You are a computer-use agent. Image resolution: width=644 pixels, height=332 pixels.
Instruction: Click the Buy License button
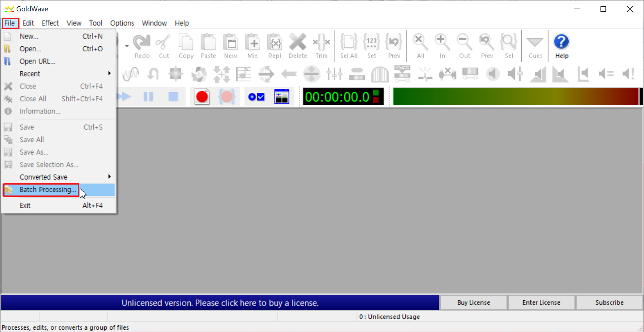point(473,303)
